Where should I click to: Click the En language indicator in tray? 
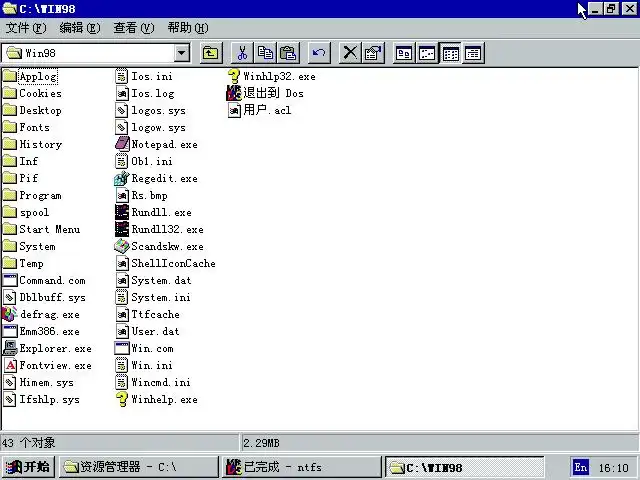pos(581,467)
